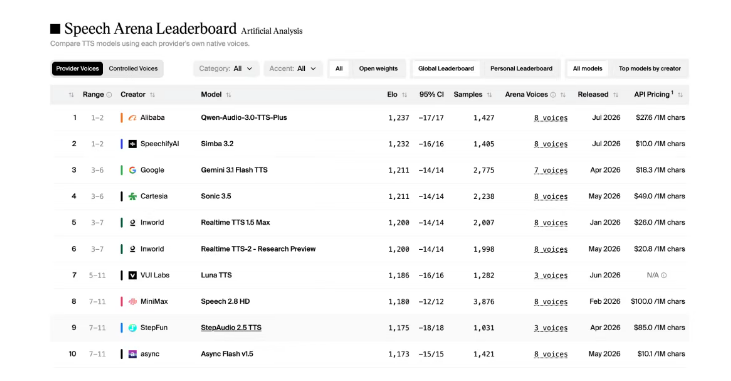This screenshot has width=731, height=381.
Task: Sort table by Elo column arrows
Action: [x=404, y=95]
